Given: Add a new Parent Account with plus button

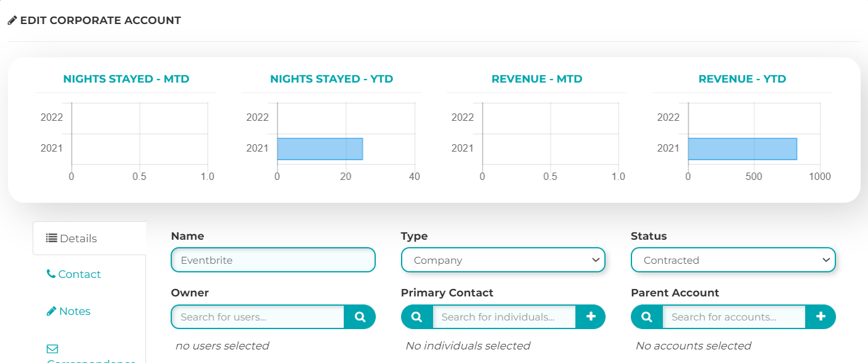Looking at the screenshot, I should pos(821,317).
